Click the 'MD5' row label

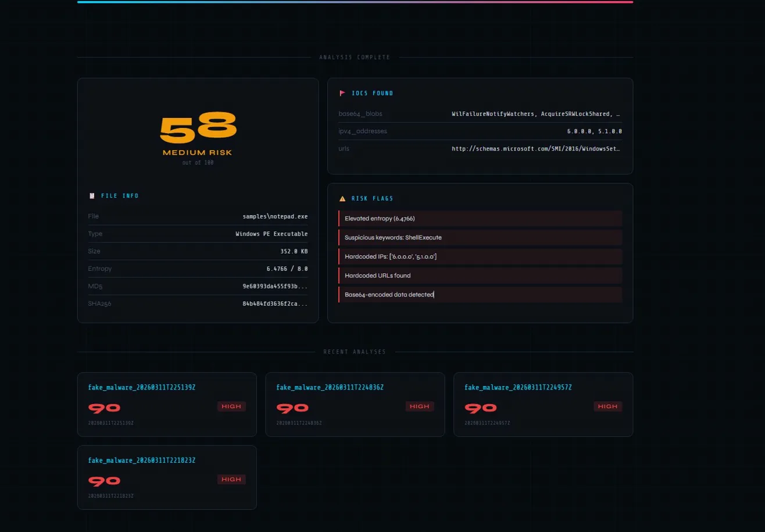click(x=95, y=286)
